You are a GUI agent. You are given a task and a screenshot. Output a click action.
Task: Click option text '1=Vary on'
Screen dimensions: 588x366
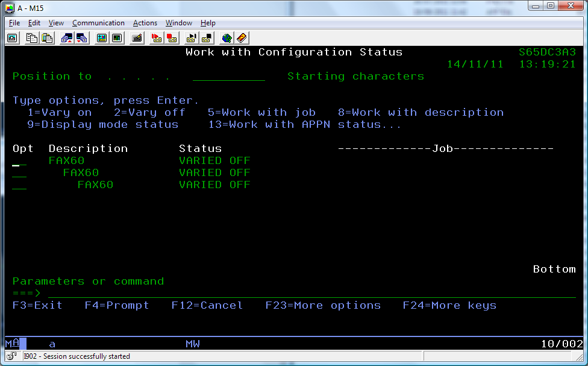(x=60, y=113)
